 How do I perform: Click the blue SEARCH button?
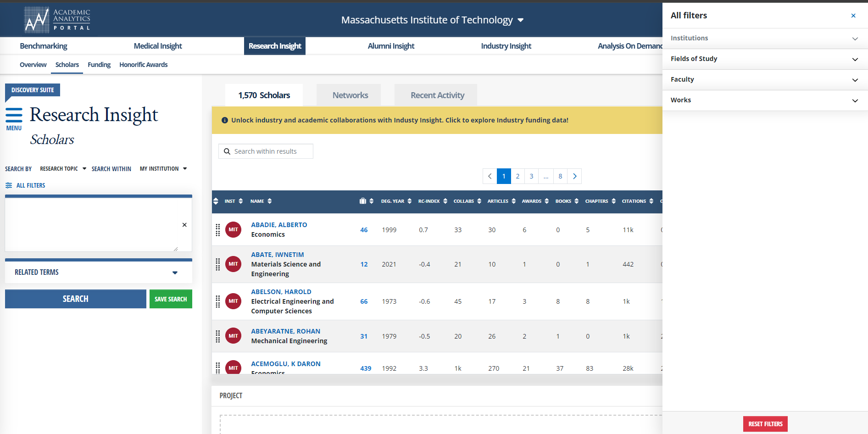coord(76,299)
